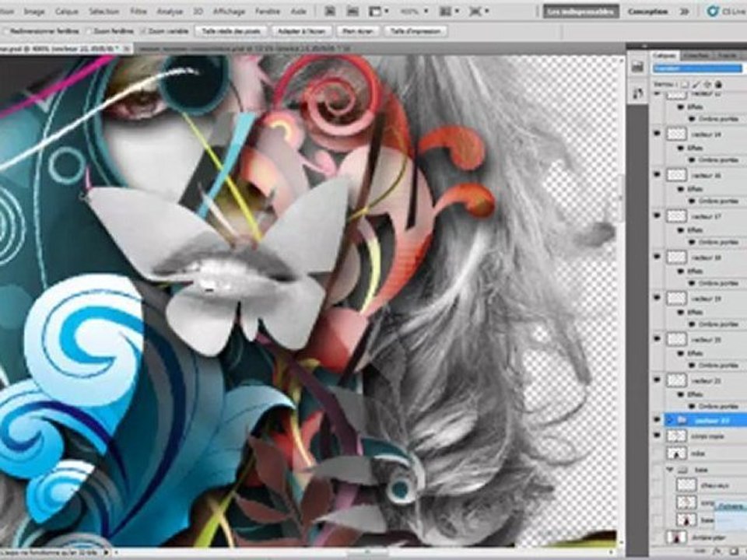Click the lock image pixels brush icon

pyautogui.click(x=696, y=84)
